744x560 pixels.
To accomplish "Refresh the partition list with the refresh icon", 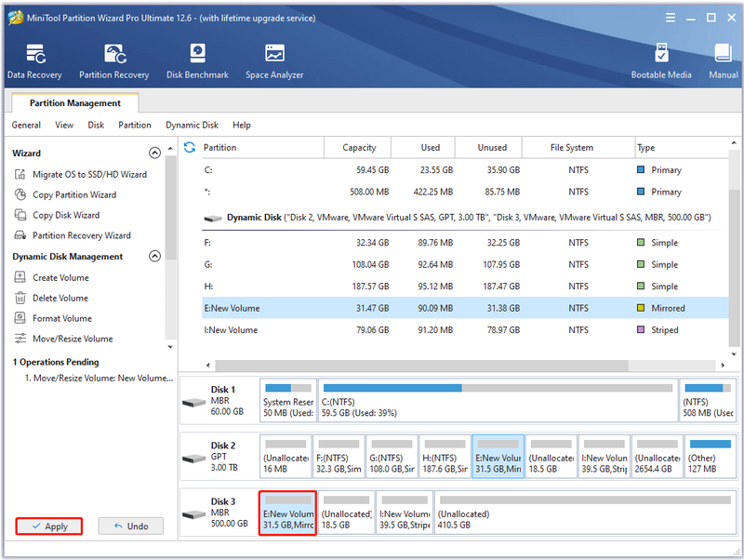I will (190, 148).
